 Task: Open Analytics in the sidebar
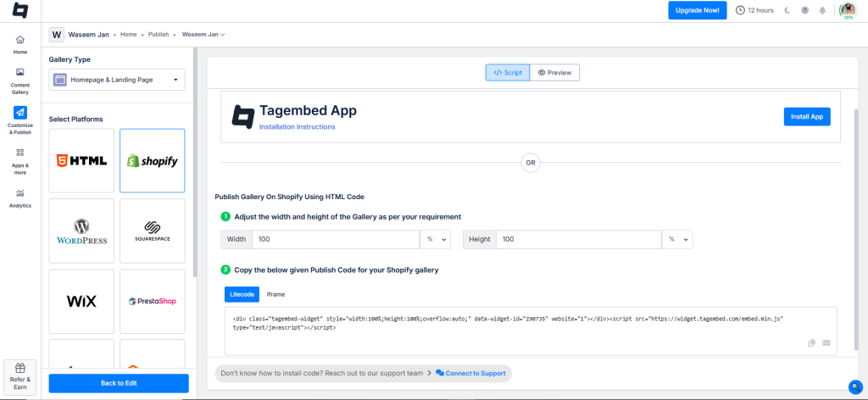tap(20, 198)
